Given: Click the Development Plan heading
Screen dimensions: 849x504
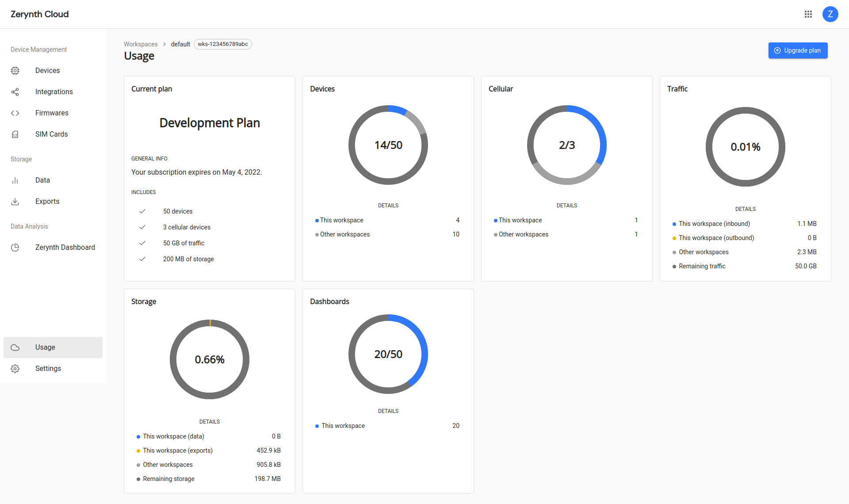Looking at the screenshot, I should coord(210,123).
